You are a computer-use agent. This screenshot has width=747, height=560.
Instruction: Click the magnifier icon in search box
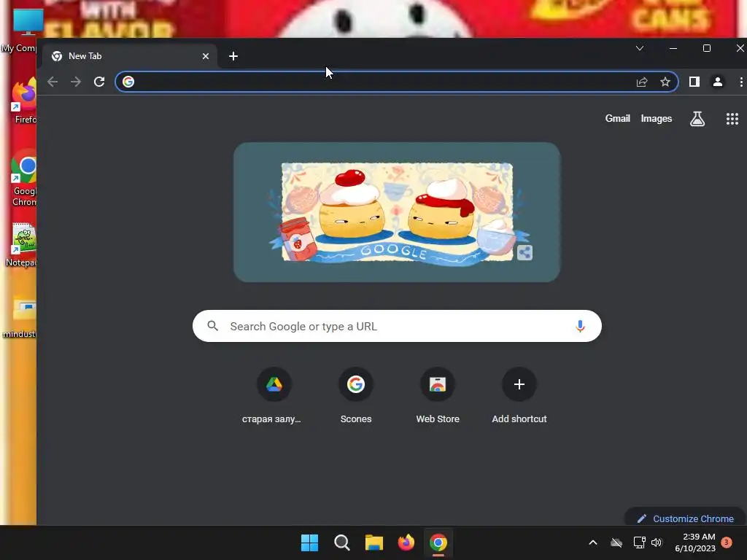tap(213, 326)
